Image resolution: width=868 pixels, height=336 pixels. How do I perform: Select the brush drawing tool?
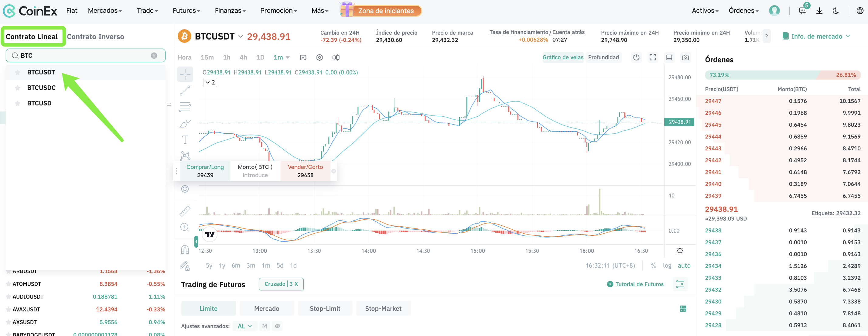(x=185, y=123)
